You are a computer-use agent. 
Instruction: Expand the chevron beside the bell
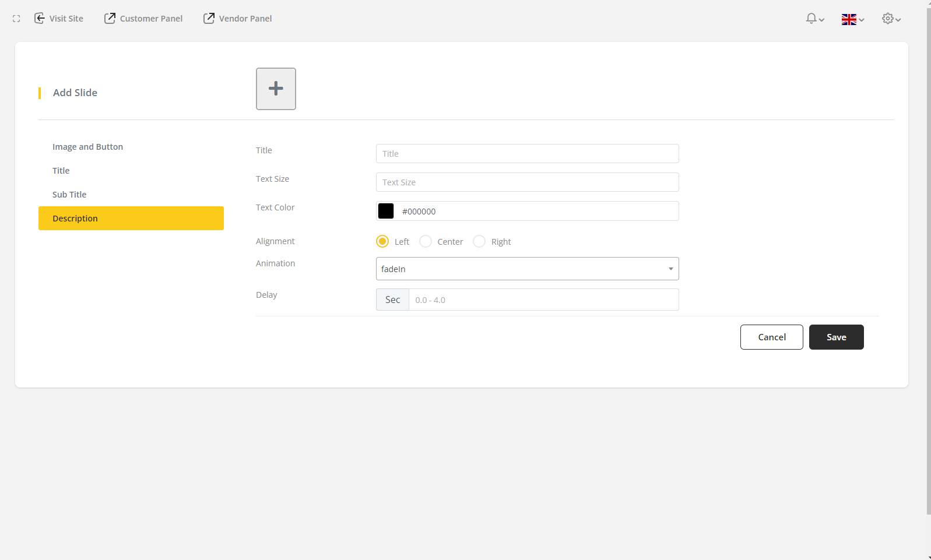point(822,20)
